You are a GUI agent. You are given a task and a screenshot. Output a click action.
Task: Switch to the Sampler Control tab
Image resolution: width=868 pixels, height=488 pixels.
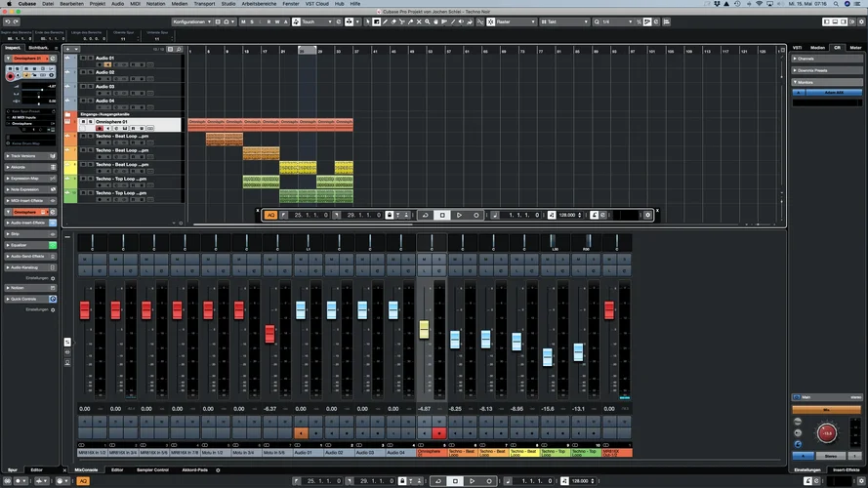click(x=151, y=469)
